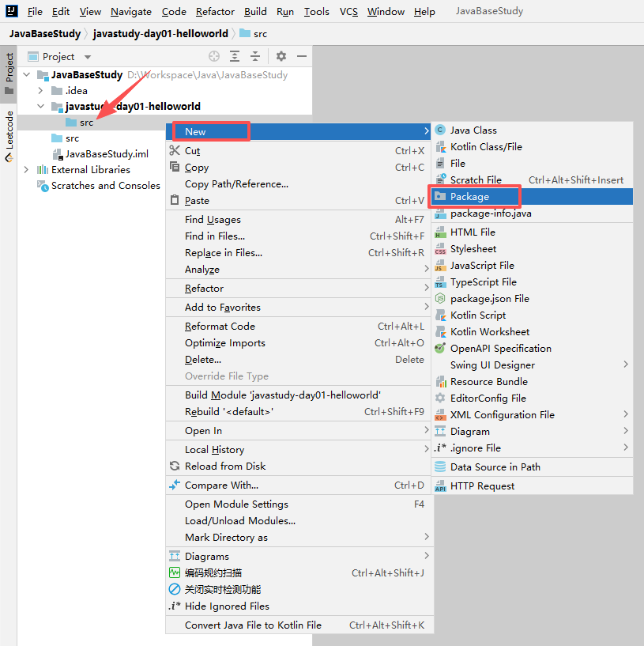The height and width of the screenshot is (646, 644).
Task: Click JavaBaseStudy in the breadcrumb bar
Action: (x=43, y=34)
